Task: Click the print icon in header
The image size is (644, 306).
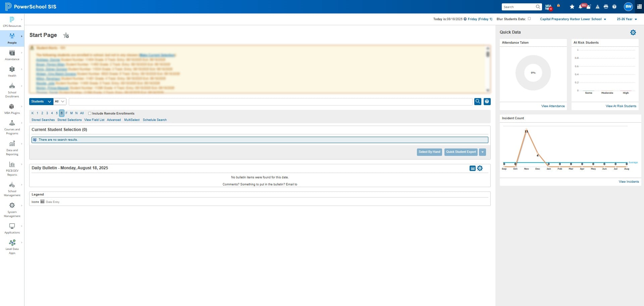Action: pos(606,7)
